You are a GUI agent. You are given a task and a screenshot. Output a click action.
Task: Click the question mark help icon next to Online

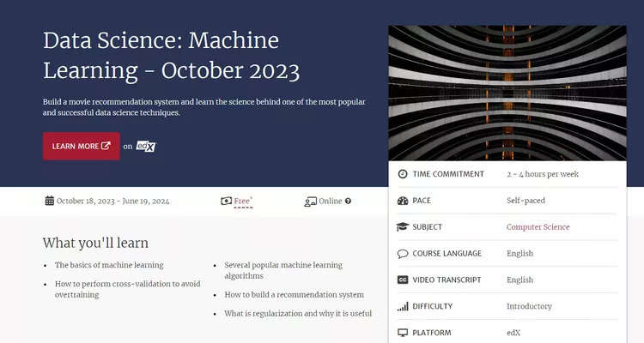pos(348,201)
